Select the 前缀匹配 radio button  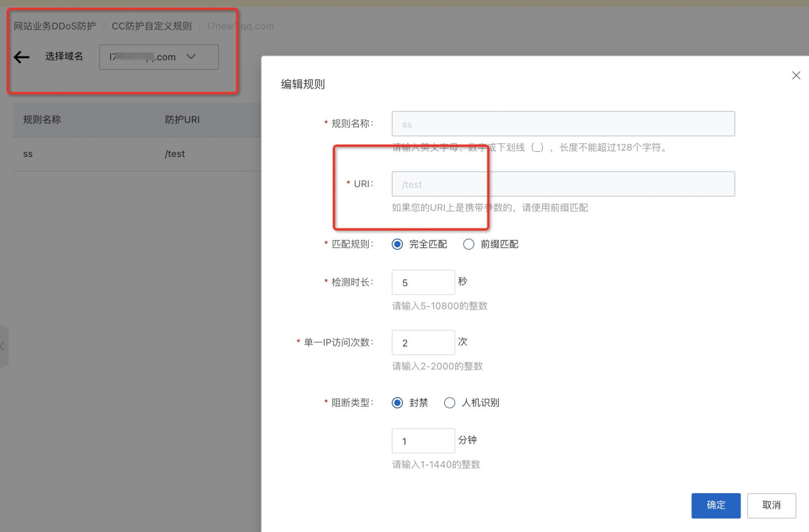point(469,244)
